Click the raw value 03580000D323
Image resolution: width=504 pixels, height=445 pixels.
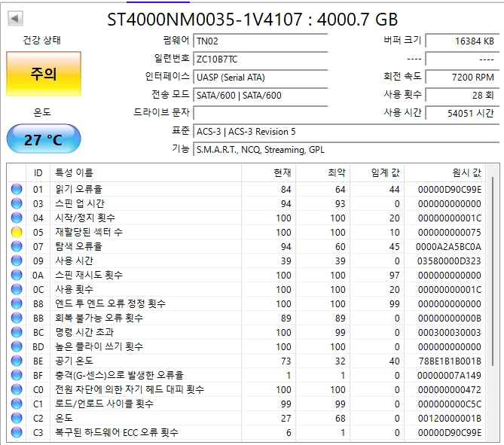pyautogui.click(x=449, y=261)
